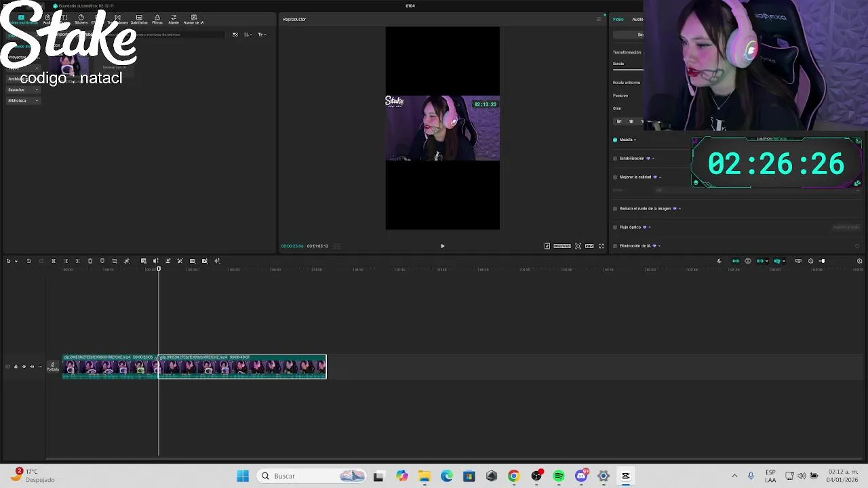Click the Portada cover button on the track

(53, 367)
